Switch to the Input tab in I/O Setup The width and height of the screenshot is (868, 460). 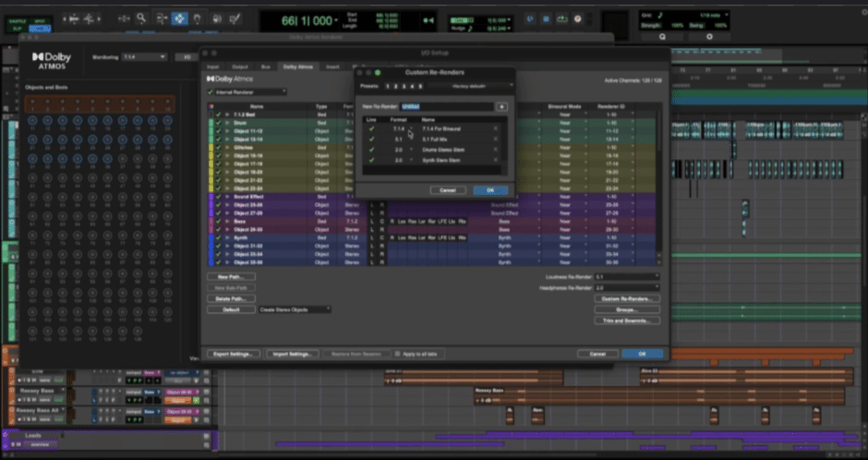tap(212, 67)
